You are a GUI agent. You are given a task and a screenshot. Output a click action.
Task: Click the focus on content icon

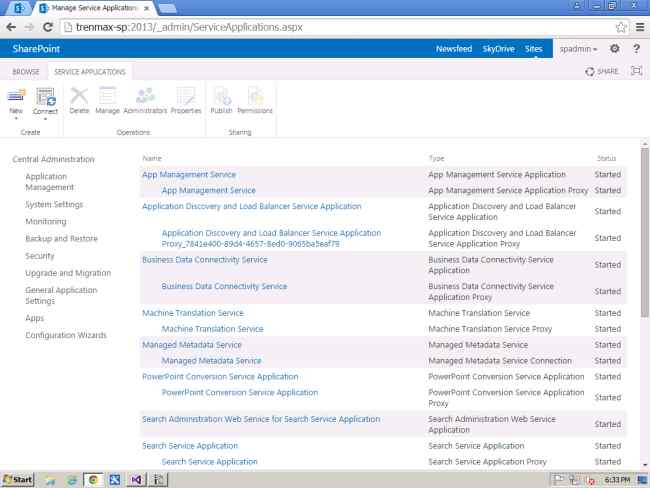pyautogui.click(x=636, y=71)
